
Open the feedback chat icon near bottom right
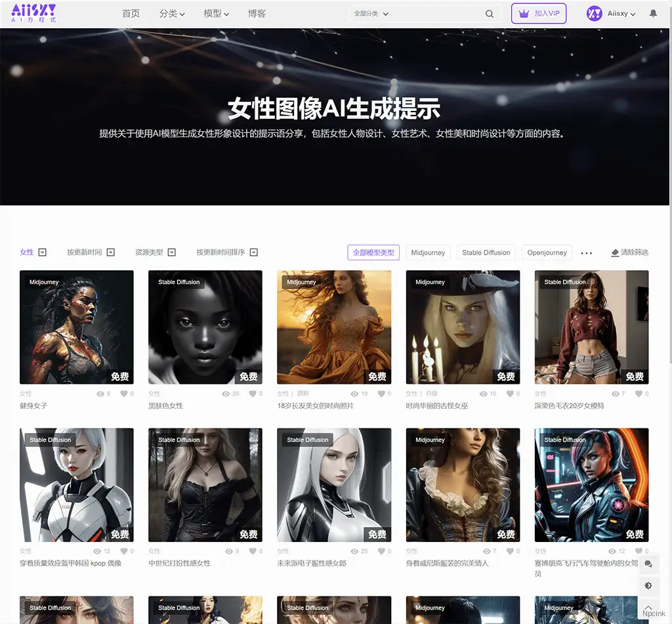pos(648,564)
